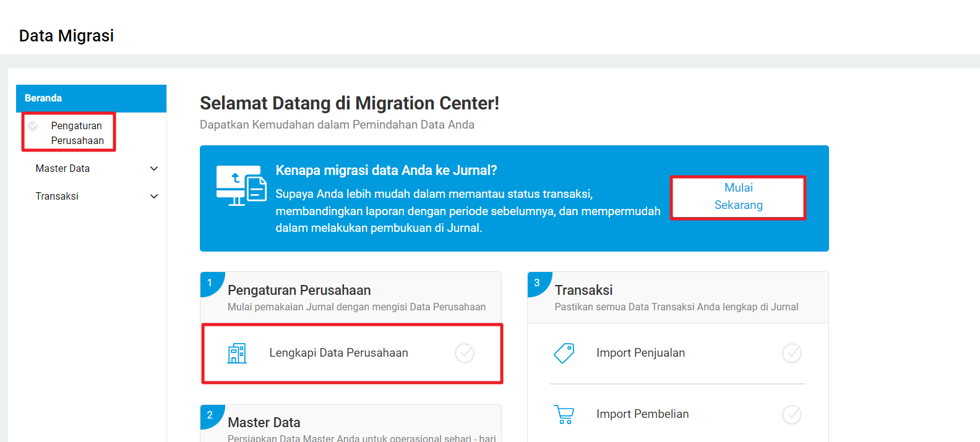Click the Import Pembelian row label

point(642,414)
